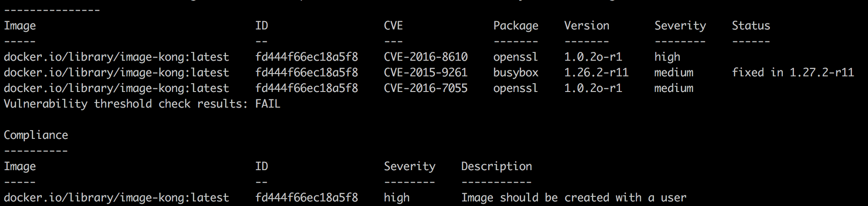Click the Version column header
Screen dimensions: 868x206
[x=587, y=26]
